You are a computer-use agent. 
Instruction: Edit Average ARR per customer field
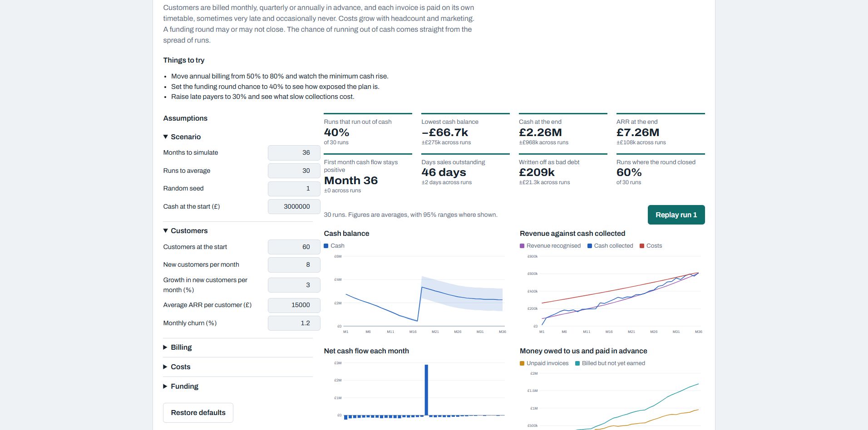pyautogui.click(x=294, y=305)
